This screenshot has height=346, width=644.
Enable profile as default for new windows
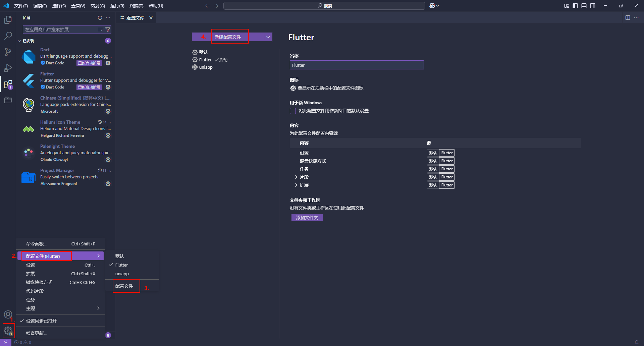tap(293, 111)
